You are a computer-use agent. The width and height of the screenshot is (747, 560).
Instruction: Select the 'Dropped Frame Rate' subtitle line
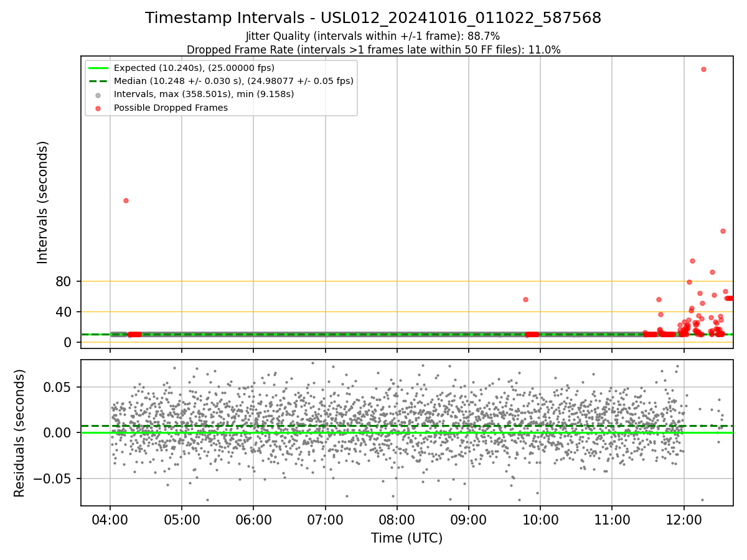[374, 50]
